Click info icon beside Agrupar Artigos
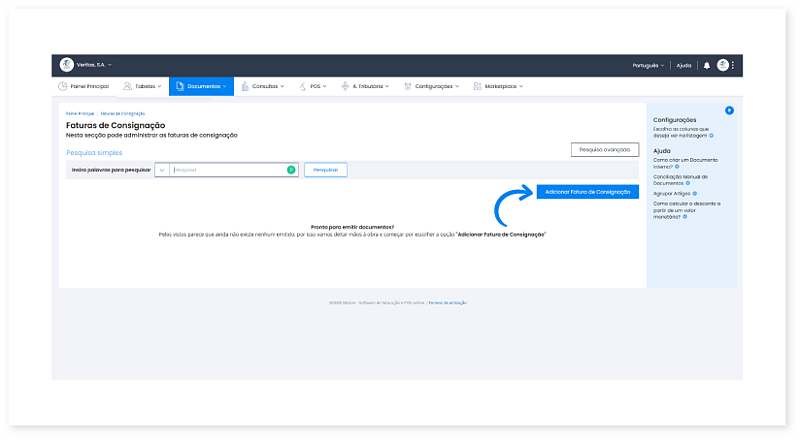This screenshot has height=440, width=800. tap(694, 194)
